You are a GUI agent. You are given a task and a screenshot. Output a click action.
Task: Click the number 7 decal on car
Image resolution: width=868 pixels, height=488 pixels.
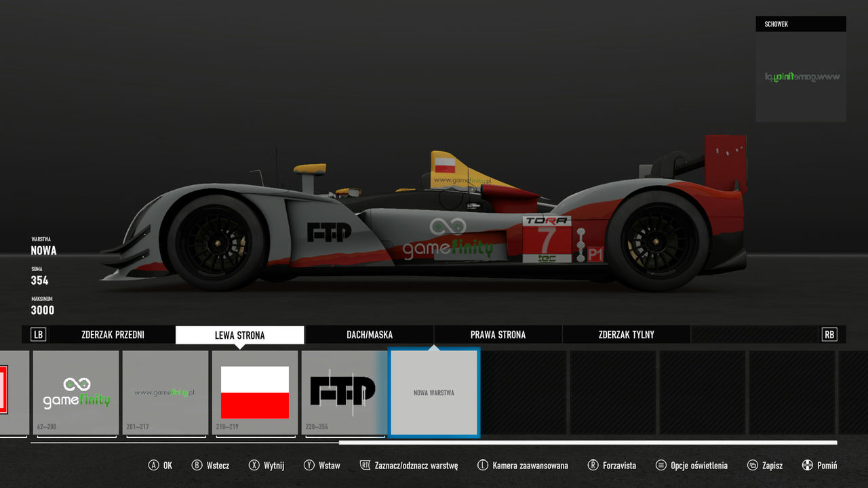tap(547, 239)
